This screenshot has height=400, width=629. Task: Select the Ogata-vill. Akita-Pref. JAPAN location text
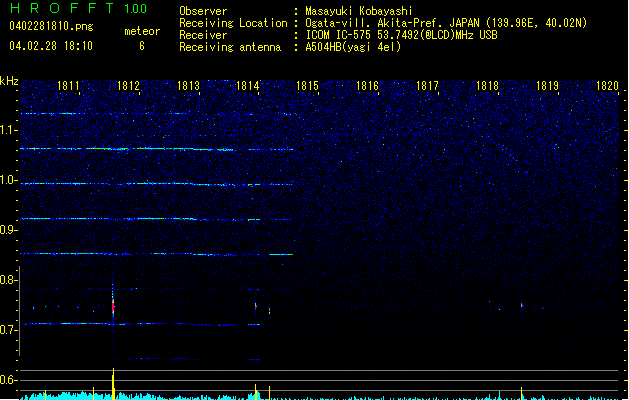pos(446,23)
